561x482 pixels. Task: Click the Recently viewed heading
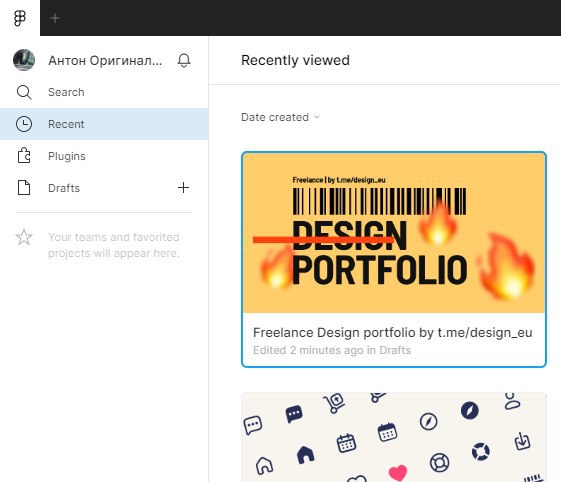point(295,60)
